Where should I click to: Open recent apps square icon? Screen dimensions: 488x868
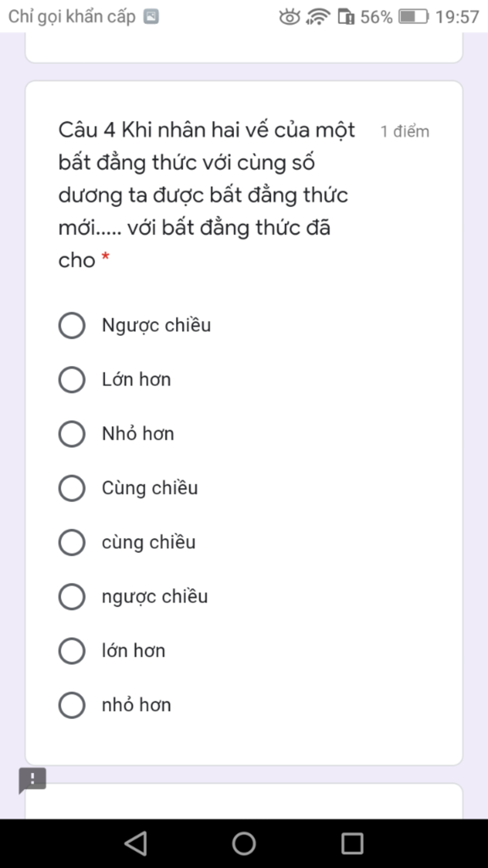pos(352,843)
